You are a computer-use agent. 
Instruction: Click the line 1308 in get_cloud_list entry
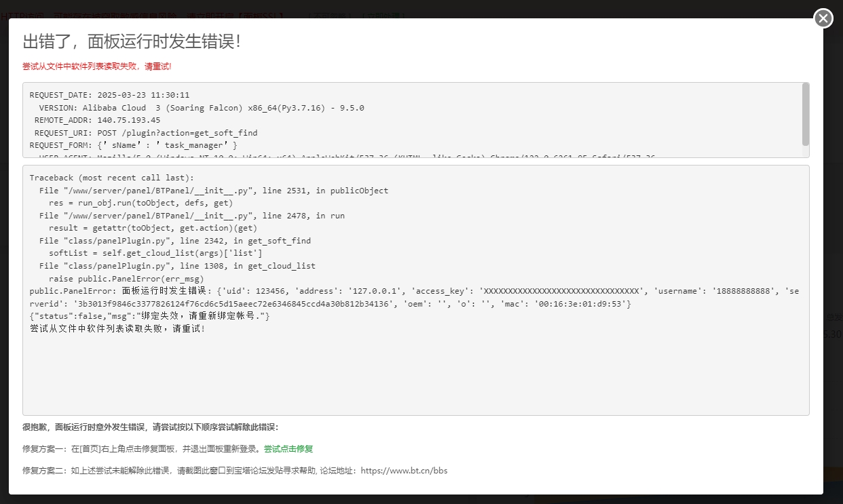177,266
